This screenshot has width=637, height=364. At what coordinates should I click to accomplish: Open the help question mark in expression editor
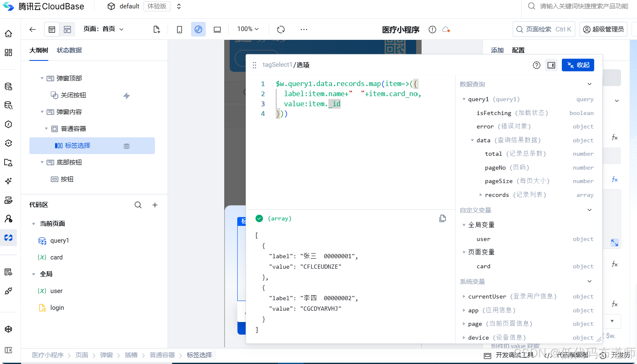(537, 65)
